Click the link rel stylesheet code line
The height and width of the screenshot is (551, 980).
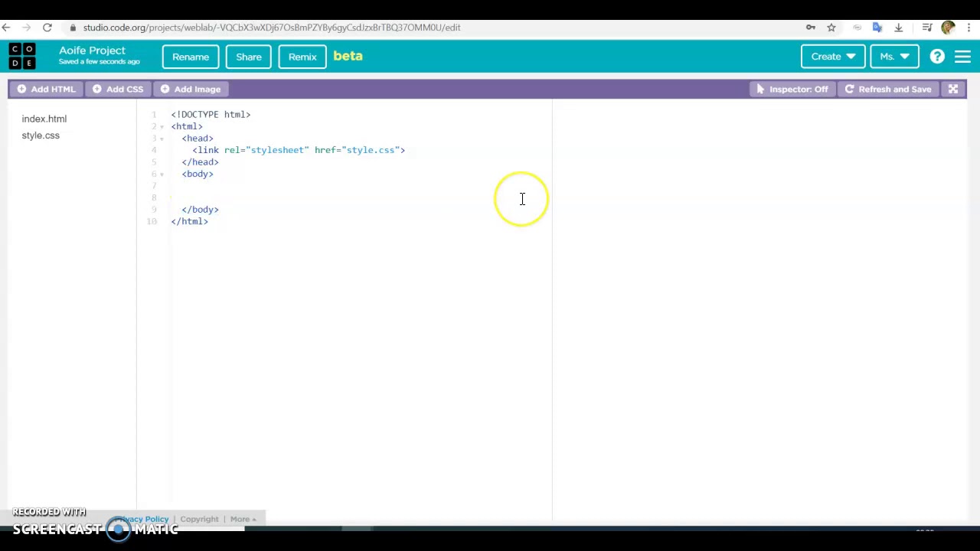tap(299, 150)
